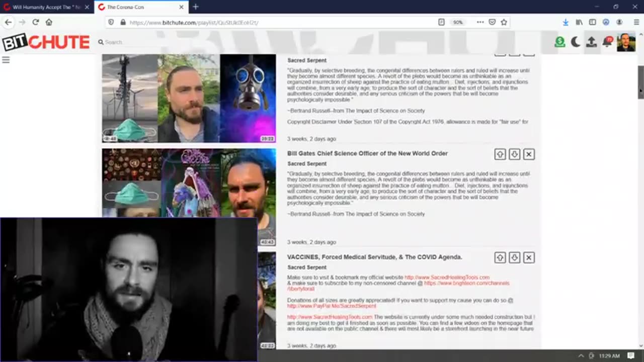Bookmark this page with star icon
Image resolution: width=644 pixels, height=362 pixels.
coord(504,22)
